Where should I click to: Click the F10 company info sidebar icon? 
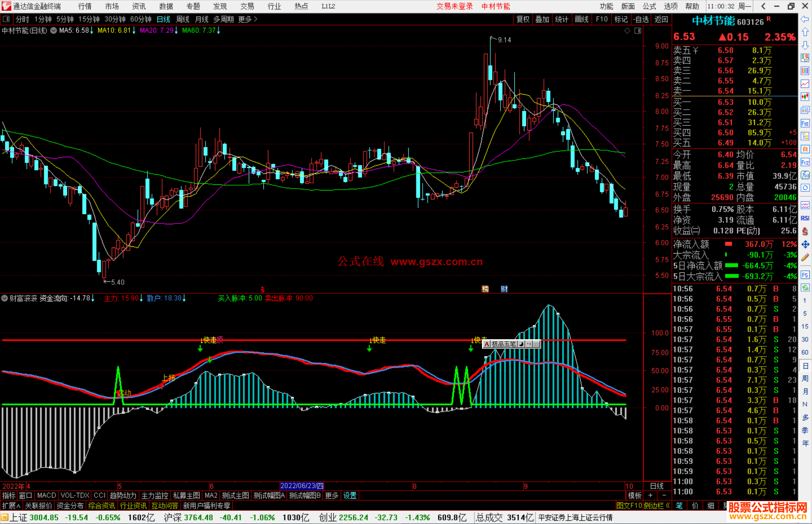coord(805,123)
